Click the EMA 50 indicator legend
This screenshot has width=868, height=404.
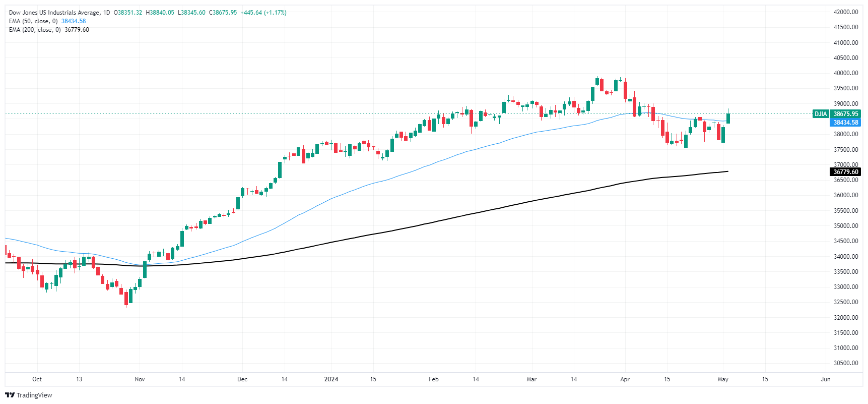pos(33,21)
